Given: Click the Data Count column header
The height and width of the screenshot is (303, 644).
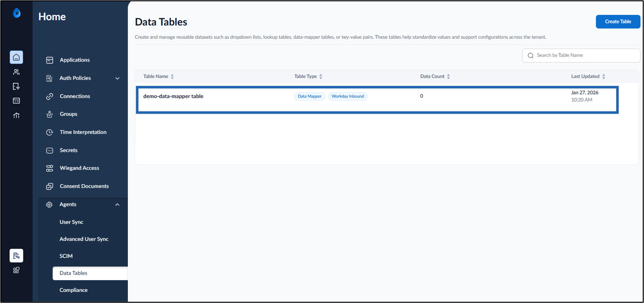Looking at the screenshot, I should (432, 76).
